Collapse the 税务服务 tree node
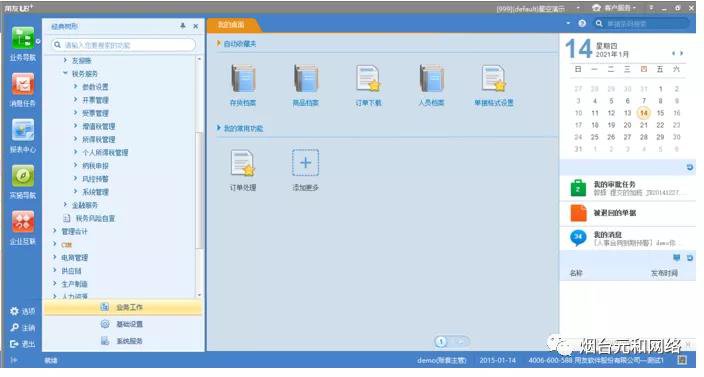Viewport: 704px width, 377px height. (x=65, y=73)
